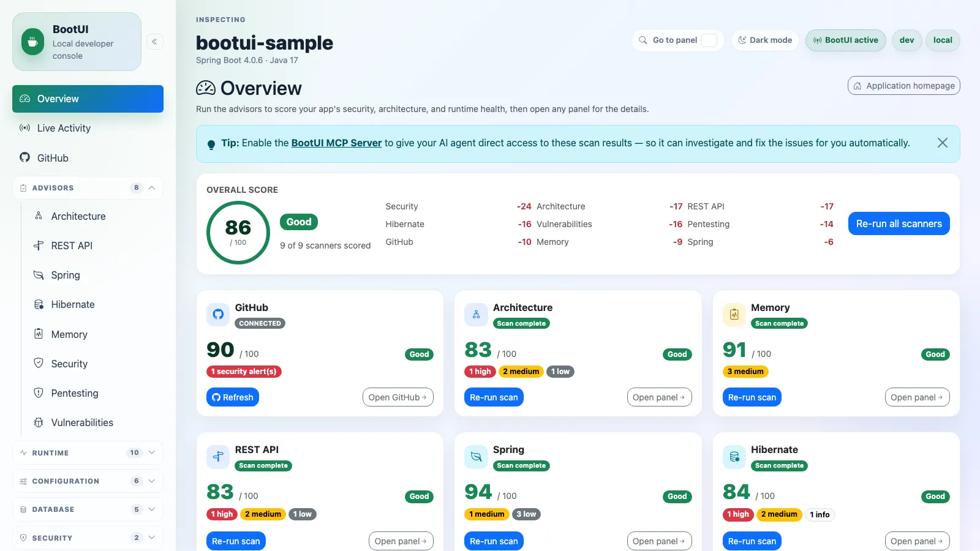Click the Spring card's leaf icon
The image size is (980, 551).
pyautogui.click(x=476, y=457)
